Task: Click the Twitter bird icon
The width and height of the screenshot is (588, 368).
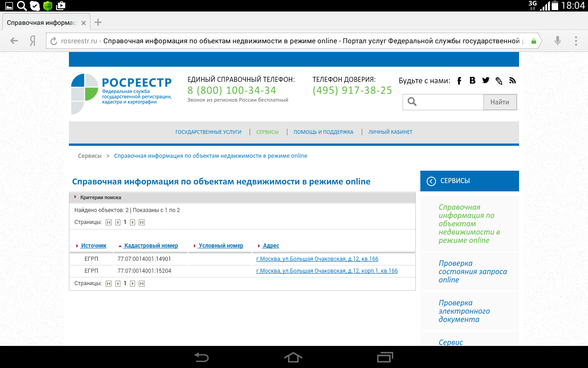Action: (486, 80)
